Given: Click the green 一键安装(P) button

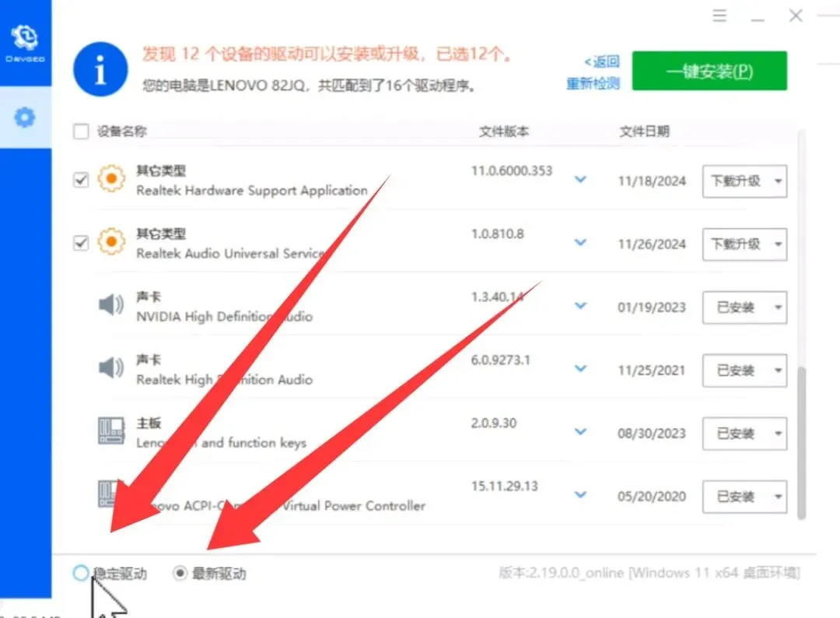Looking at the screenshot, I should tap(709, 71).
